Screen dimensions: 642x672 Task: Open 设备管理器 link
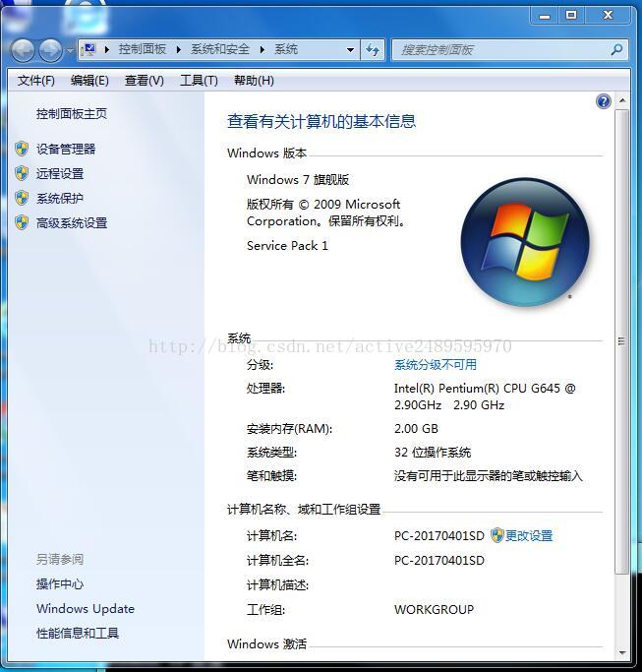[66, 150]
